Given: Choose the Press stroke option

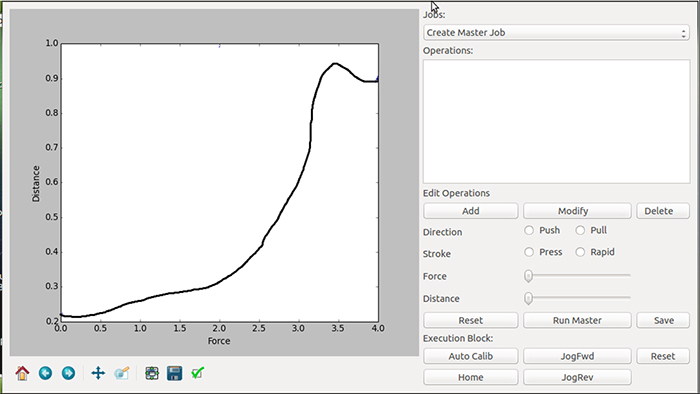Looking at the screenshot, I should pyautogui.click(x=529, y=252).
